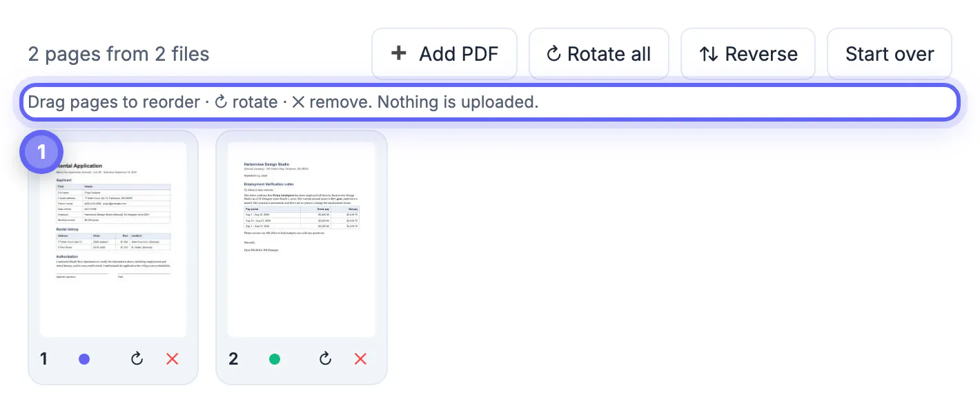Image resolution: width=980 pixels, height=413 pixels.
Task: Reverse the page order
Action: pos(748,54)
